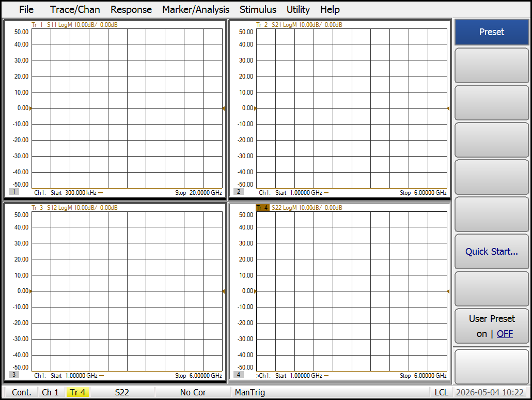Open the Stimulus menu

click(258, 9)
